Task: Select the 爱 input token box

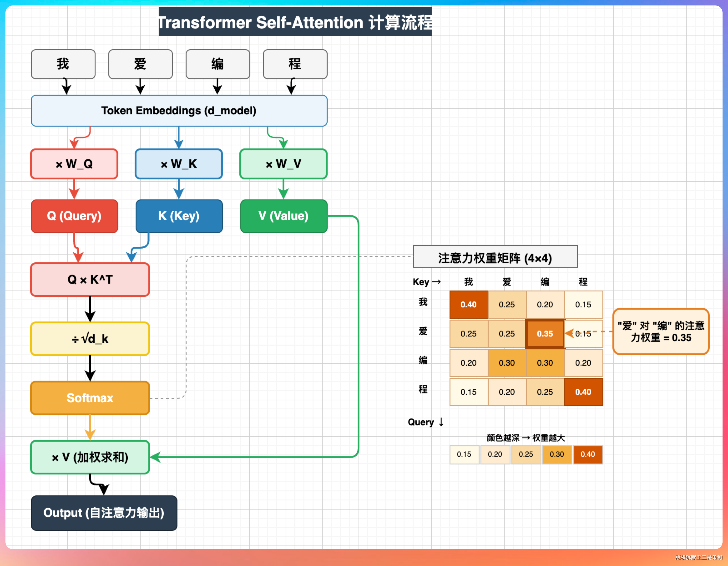Action: click(x=140, y=64)
